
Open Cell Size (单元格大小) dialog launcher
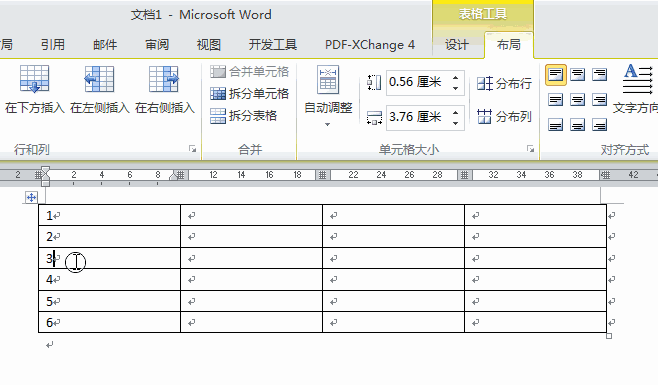coord(530,149)
